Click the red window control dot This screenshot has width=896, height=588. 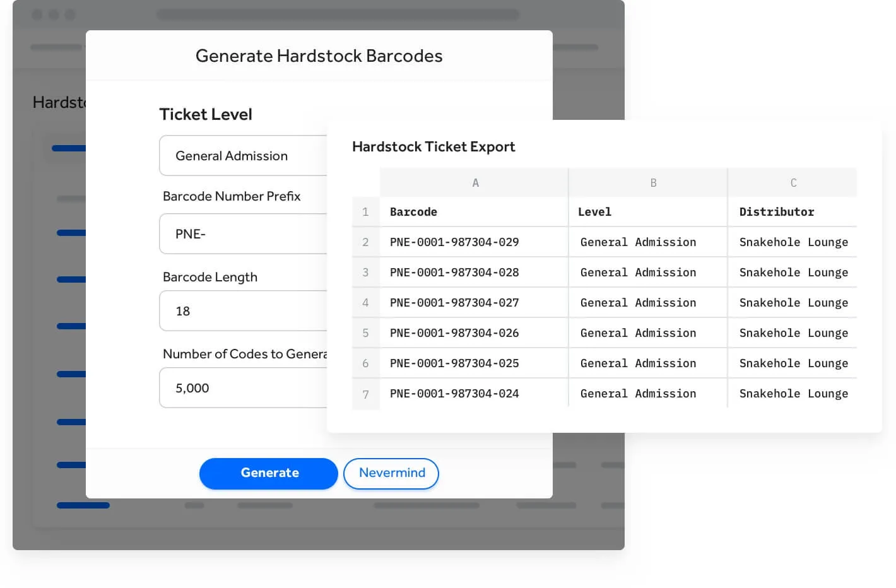pyautogui.click(x=37, y=13)
